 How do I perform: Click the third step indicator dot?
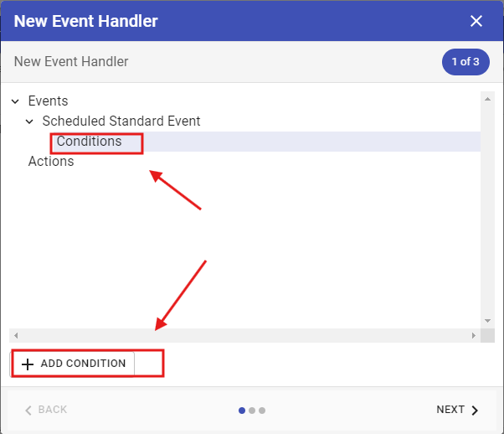(262, 411)
